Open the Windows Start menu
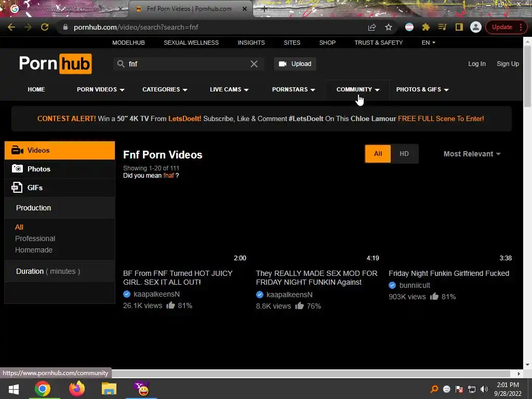Viewport: 532px width, 399px height. pyautogui.click(x=14, y=389)
